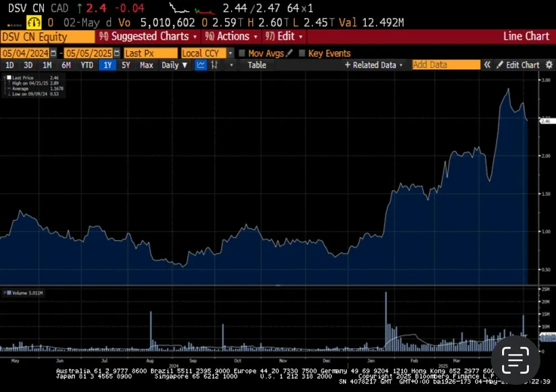Click the 2.46 last price axis marker

point(547,121)
